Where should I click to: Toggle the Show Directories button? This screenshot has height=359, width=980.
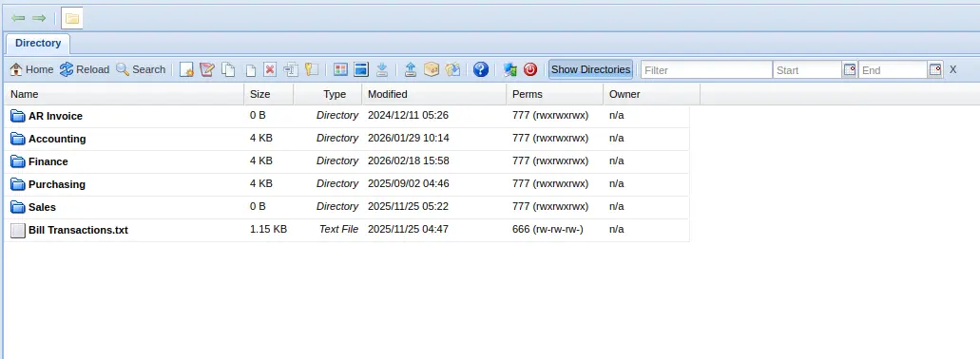tap(590, 69)
